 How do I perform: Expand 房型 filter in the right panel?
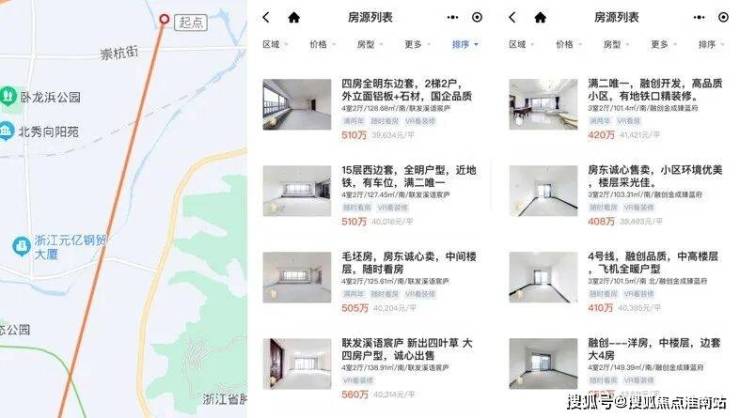pos(615,44)
